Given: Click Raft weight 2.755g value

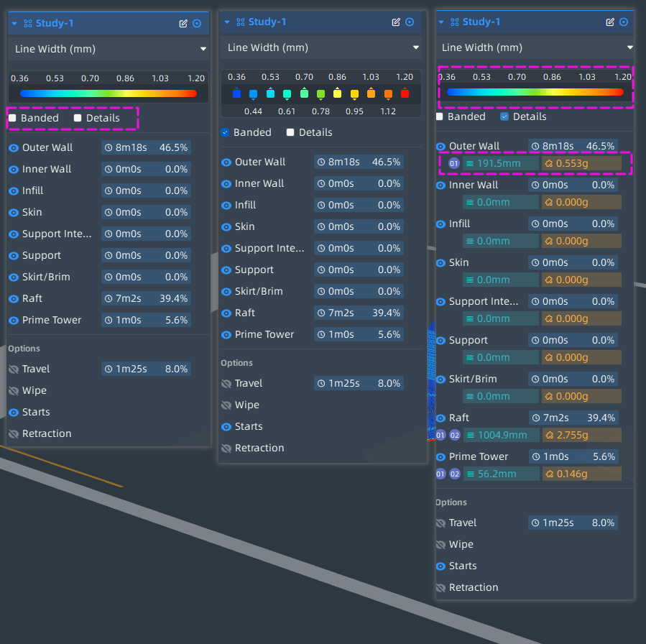Looking at the screenshot, I should coord(582,435).
